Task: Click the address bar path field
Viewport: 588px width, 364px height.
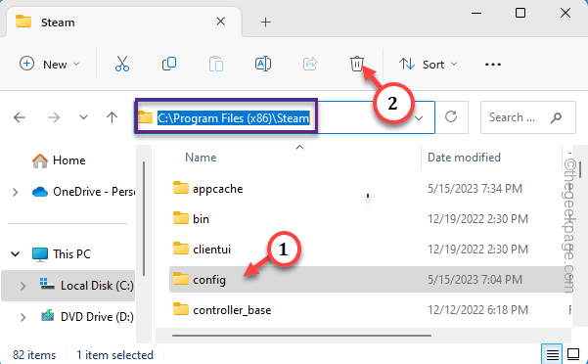Action: click(x=285, y=117)
